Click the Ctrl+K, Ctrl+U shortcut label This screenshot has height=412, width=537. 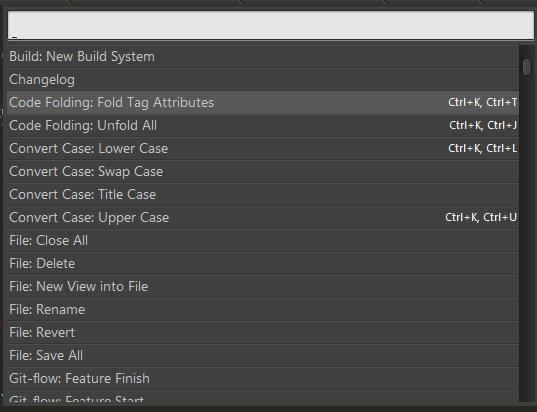(481, 217)
